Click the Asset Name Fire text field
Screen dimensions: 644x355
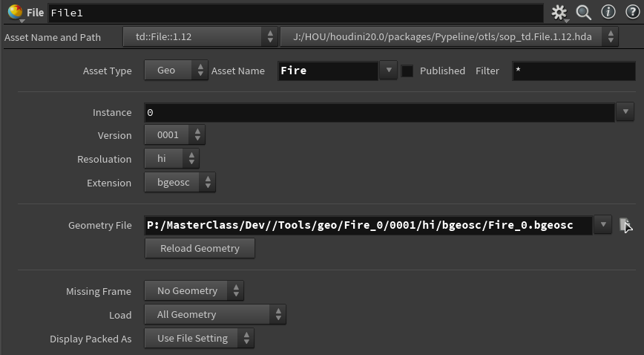click(328, 71)
